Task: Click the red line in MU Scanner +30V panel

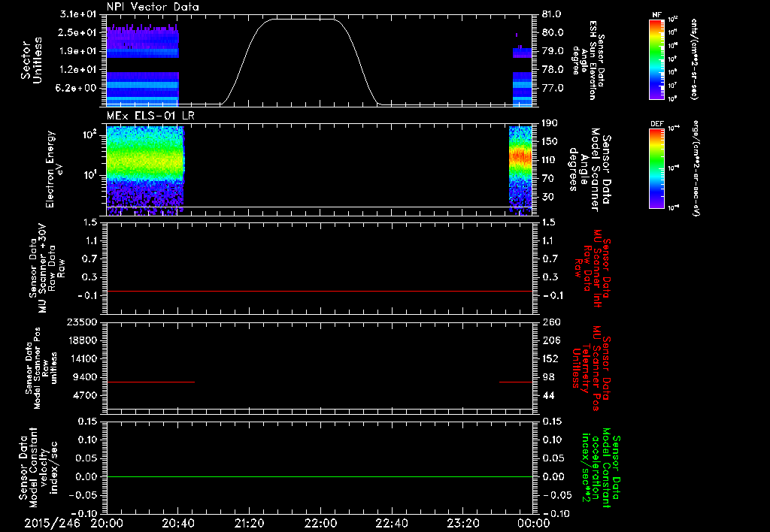Action: [320, 291]
